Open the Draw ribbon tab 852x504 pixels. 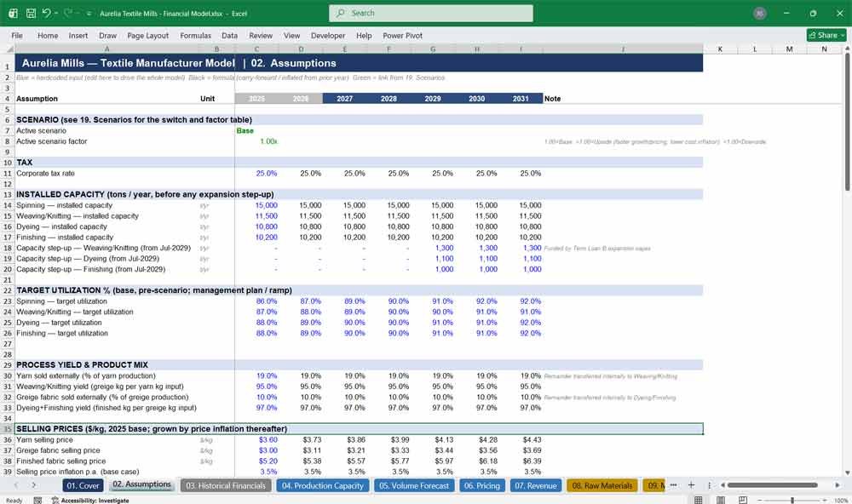(x=107, y=35)
